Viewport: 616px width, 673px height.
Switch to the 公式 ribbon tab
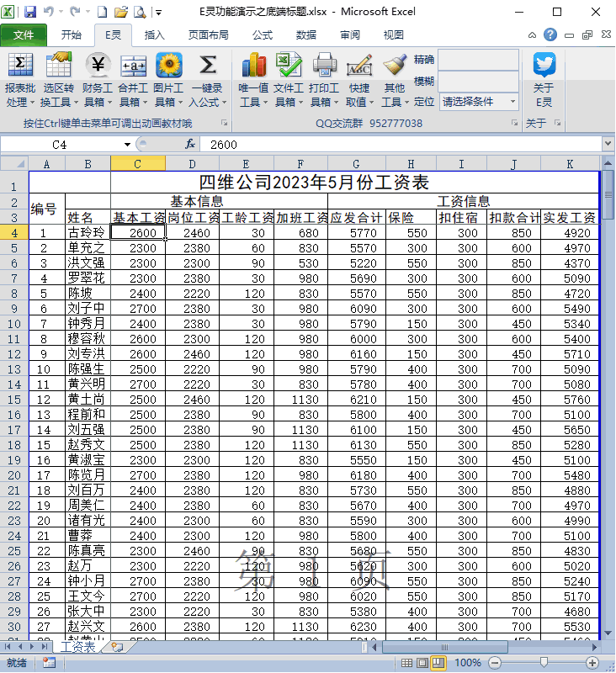click(x=263, y=34)
